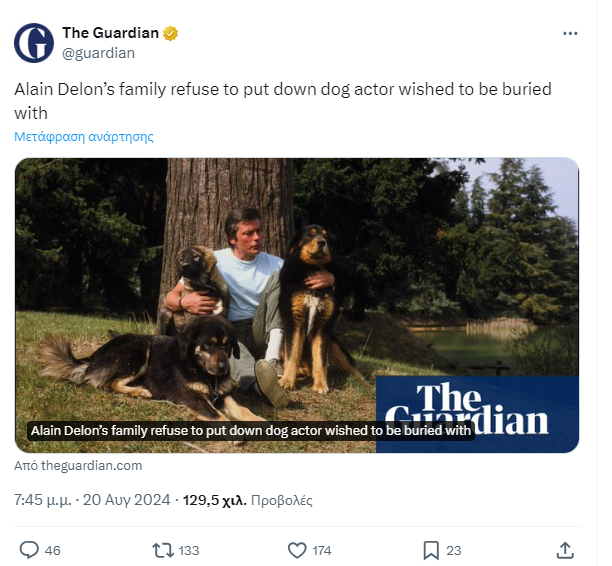Click the 23 bookmarks count
The height and width of the screenshot is (566, 612).
453,550
